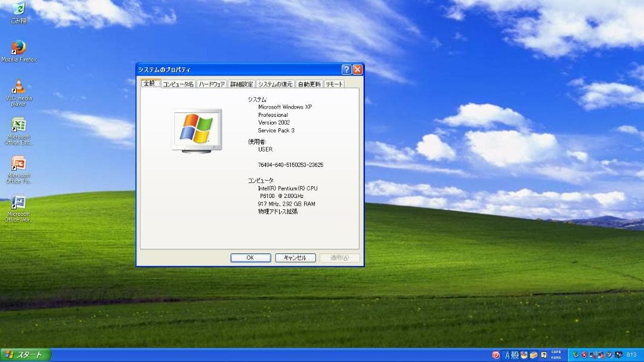This screenshot has width=644, height=362.
Task: Click the Windows security shield tray icon
Action: (583, 355)
